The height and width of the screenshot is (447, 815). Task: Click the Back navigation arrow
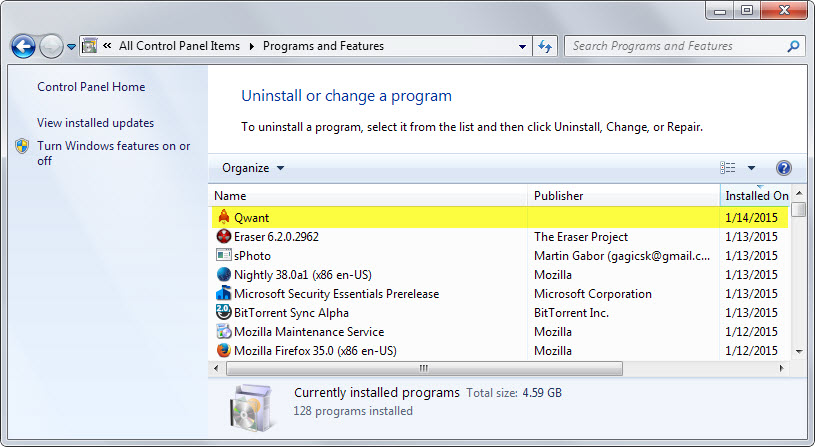[23, 46]
